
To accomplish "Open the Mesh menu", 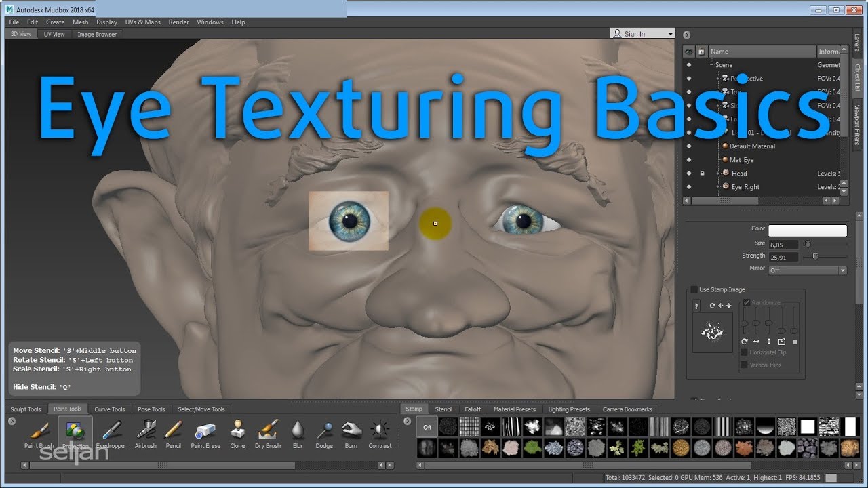I will (x=81, y=22).
